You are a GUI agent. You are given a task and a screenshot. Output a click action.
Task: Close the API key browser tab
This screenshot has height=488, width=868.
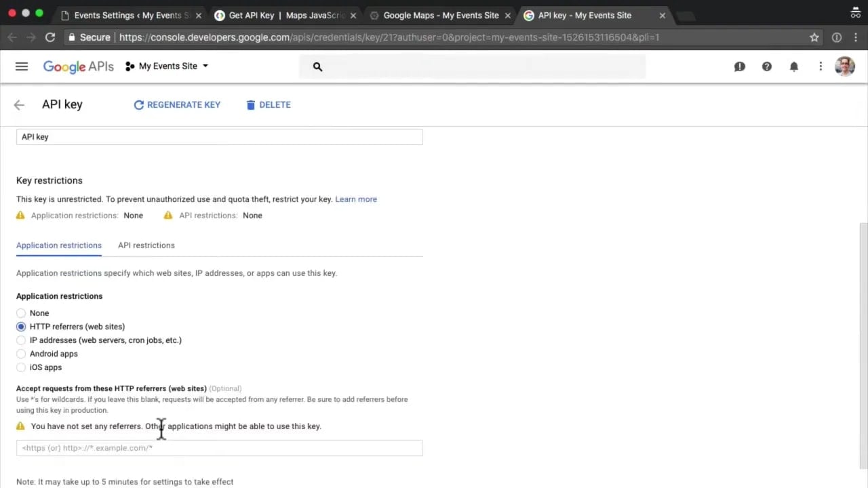coord(663,16)
